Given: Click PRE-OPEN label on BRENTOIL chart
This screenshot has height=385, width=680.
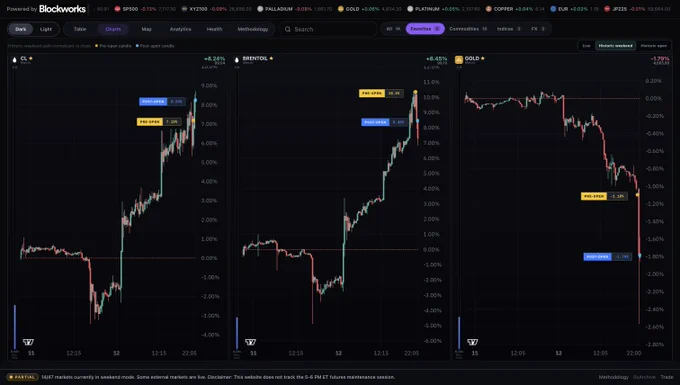Looking at the screenshot, I should pos(372,93).
